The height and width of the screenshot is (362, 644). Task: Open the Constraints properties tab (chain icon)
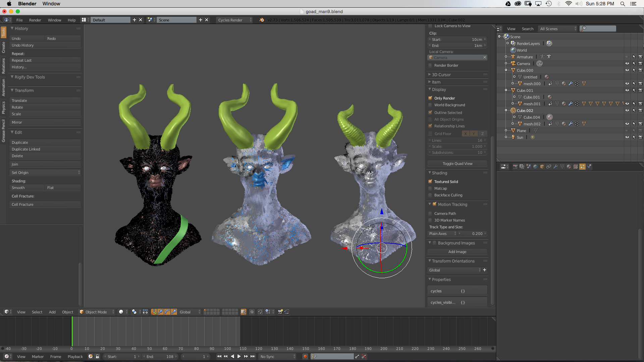[549, 167]
